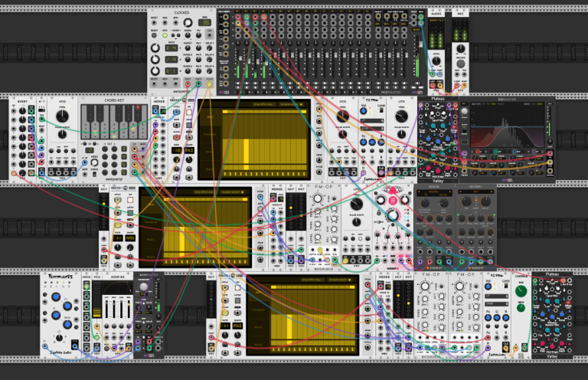The width and height of the screenshot is (588, 380).
Task: Click previous-preset arrow on REVERB1 preset selector
Action: tap(462, 192)
